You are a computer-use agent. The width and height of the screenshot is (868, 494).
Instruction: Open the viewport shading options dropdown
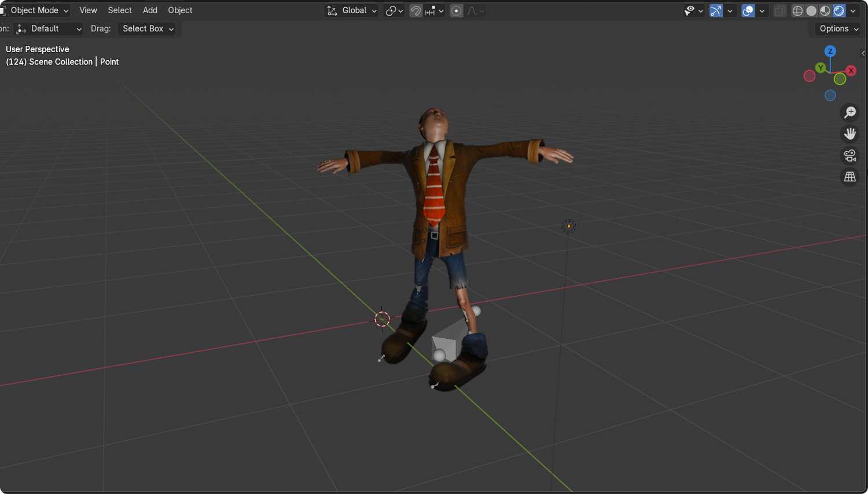tap(853, 10)
